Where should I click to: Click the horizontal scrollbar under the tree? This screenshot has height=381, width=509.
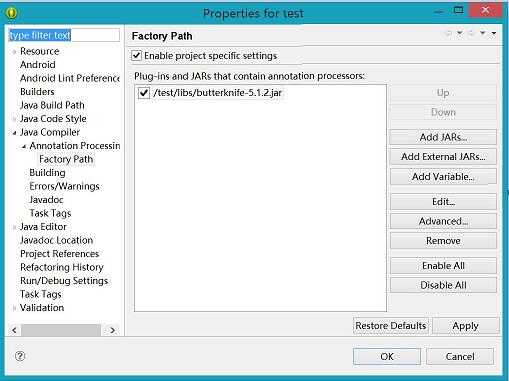pyautogui.click(x=61, y=330)
